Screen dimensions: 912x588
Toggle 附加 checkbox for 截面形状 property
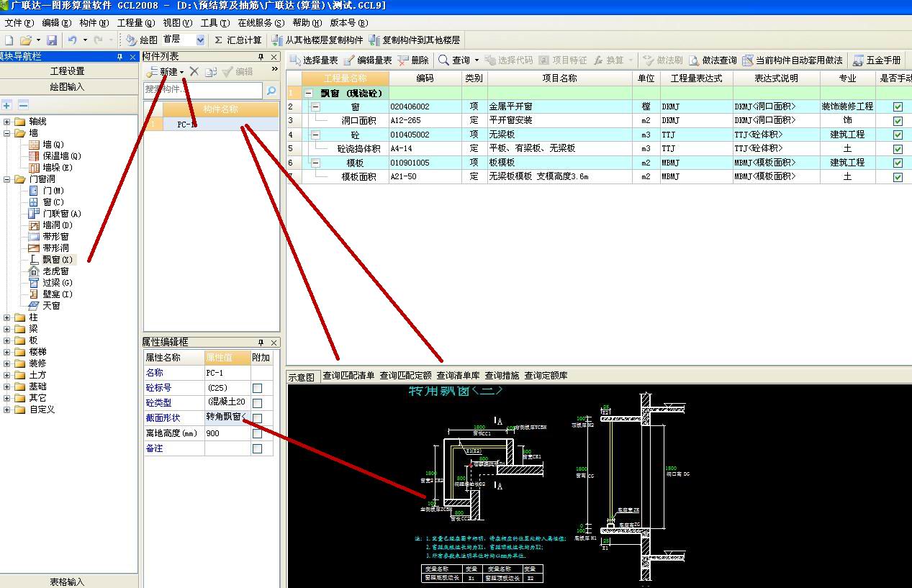[258, 418]
